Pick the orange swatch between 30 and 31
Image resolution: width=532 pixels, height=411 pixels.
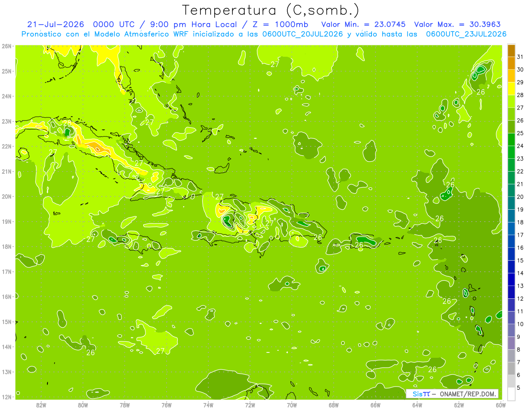point(511,63)
